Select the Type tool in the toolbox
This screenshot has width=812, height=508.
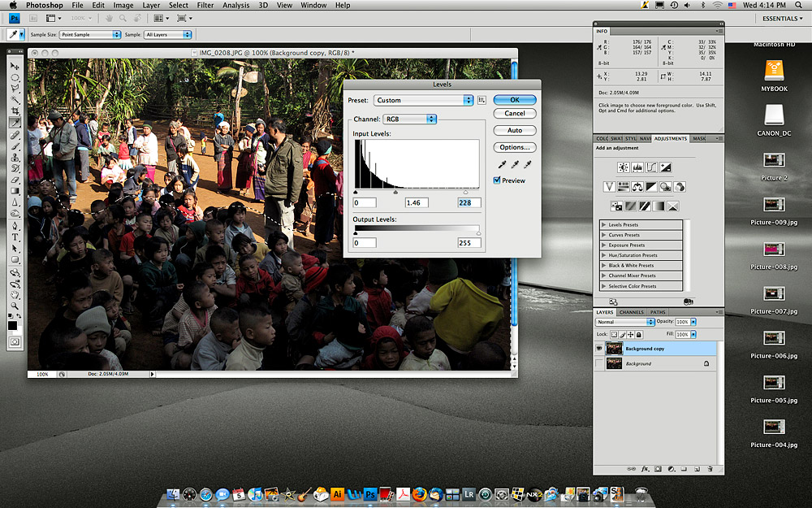(15, 237)
